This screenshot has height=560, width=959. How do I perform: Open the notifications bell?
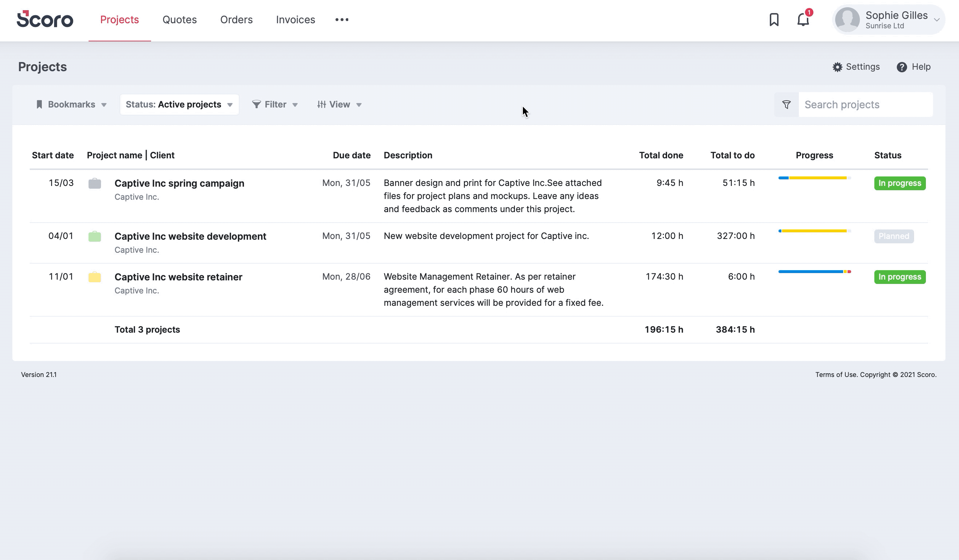click(803, 19)
